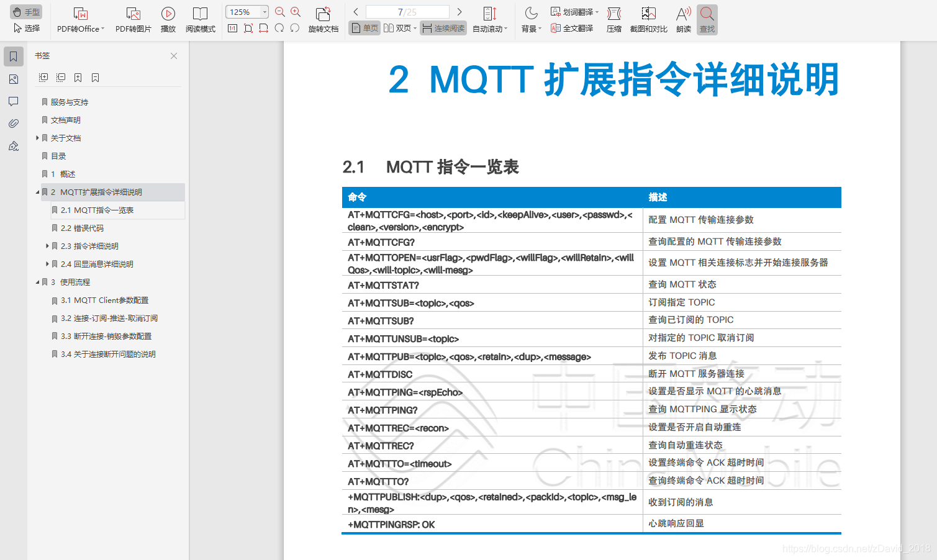937x560 pixels.
Task: Go to the next page with the arrow
Action: pos(459,11)
